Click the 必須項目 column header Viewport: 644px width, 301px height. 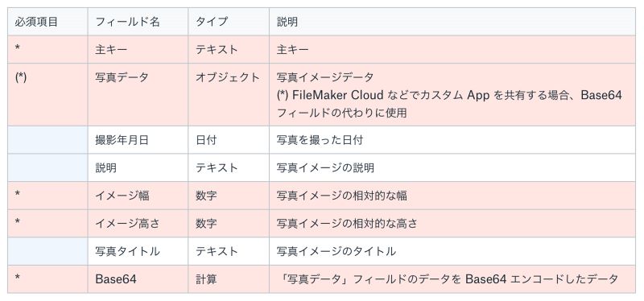(x=47, y=22)
